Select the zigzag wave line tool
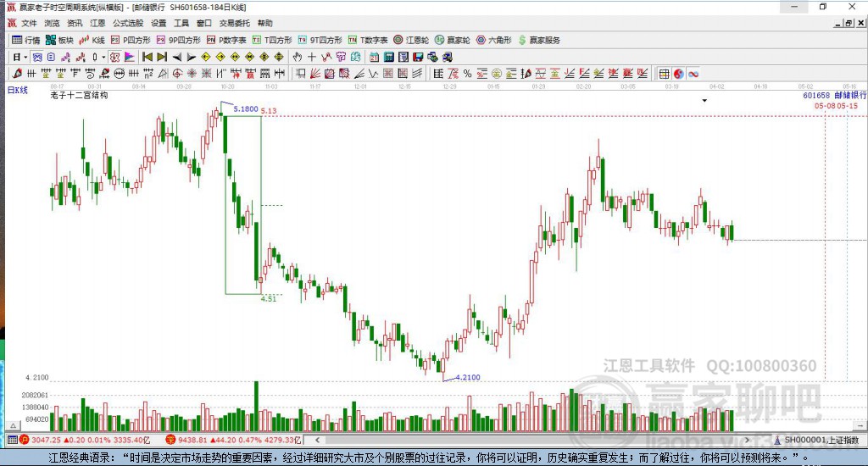 373,74
